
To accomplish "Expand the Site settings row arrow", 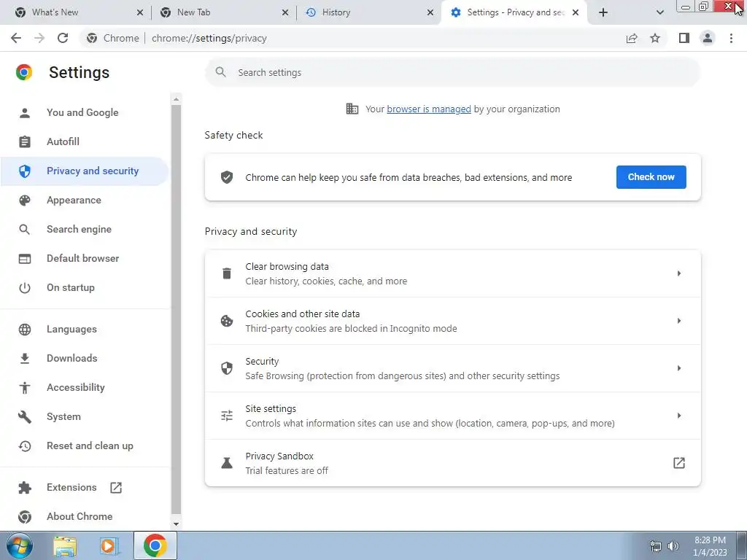I will [x=679, y=416].
